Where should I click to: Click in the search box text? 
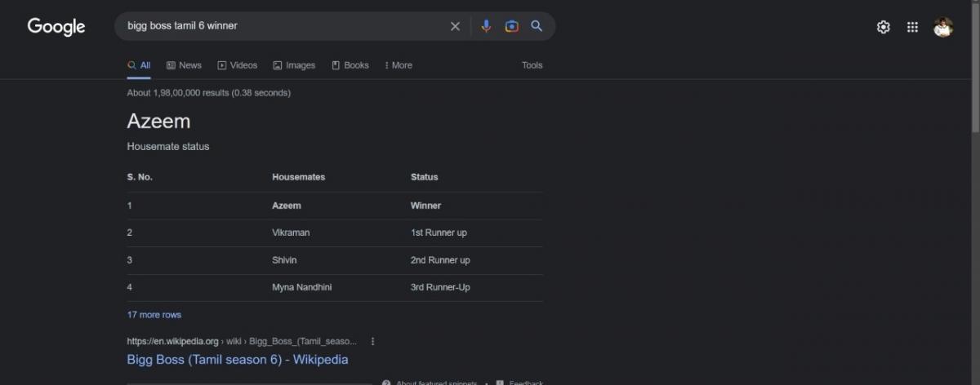(182, 26)
